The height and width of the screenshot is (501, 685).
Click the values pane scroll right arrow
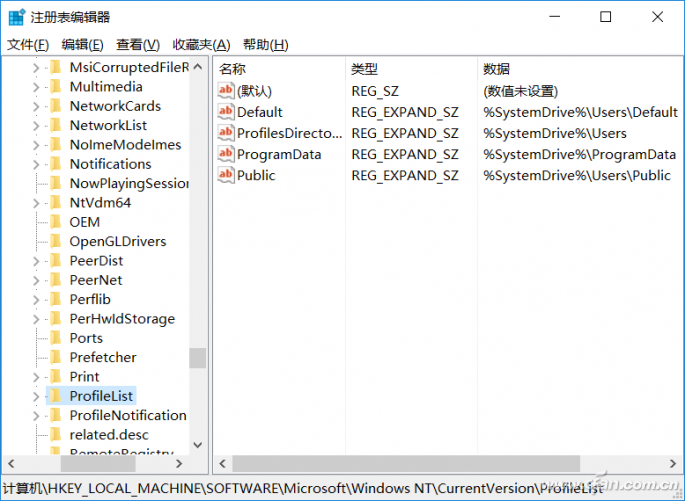pyautogui.click(x=673, y=463)
